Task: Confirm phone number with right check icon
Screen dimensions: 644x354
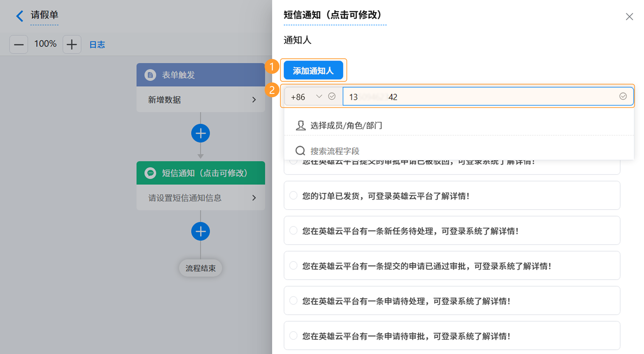Action: (623, 96)
